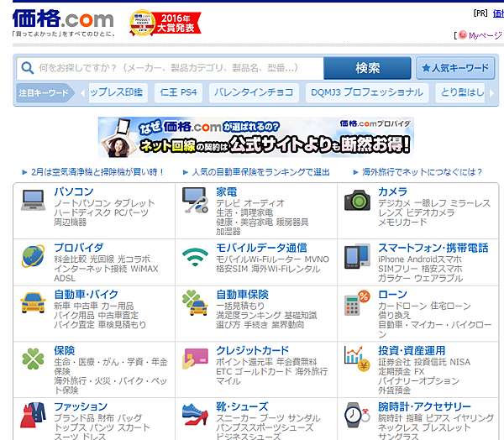Open the パソコン category heading
The image size is (504, 440).
click(74, 192)
